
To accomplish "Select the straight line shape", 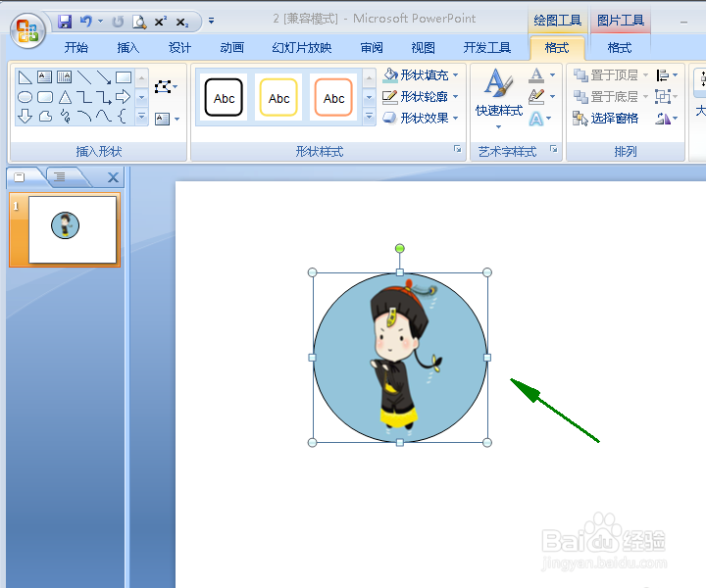I will pyautogui.click(x=84, y=77).
